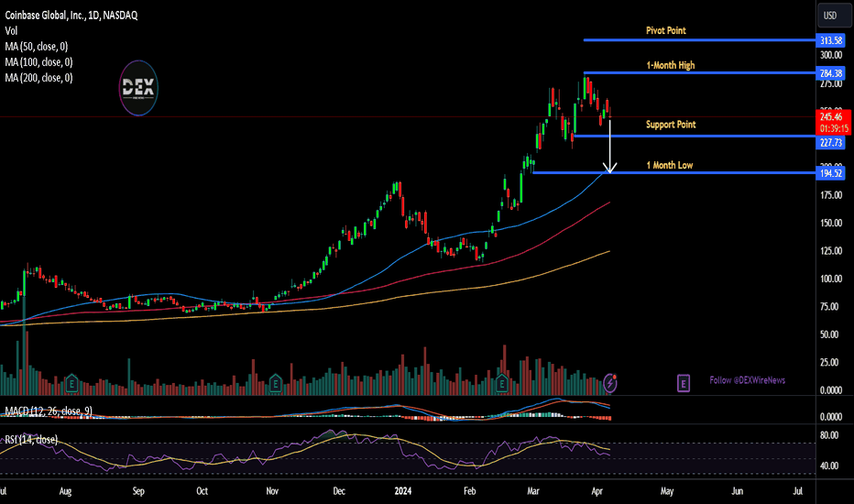Click the Dec label on the time axis
The height and width of the screenshot is (504, 854).
coord(339,491)
